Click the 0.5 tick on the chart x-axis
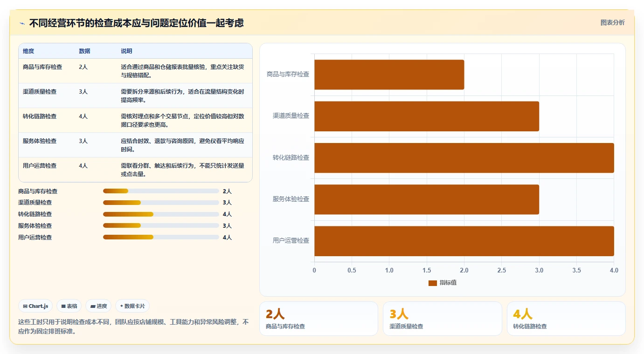Screen dimensions: 644x354 [352, 270]
